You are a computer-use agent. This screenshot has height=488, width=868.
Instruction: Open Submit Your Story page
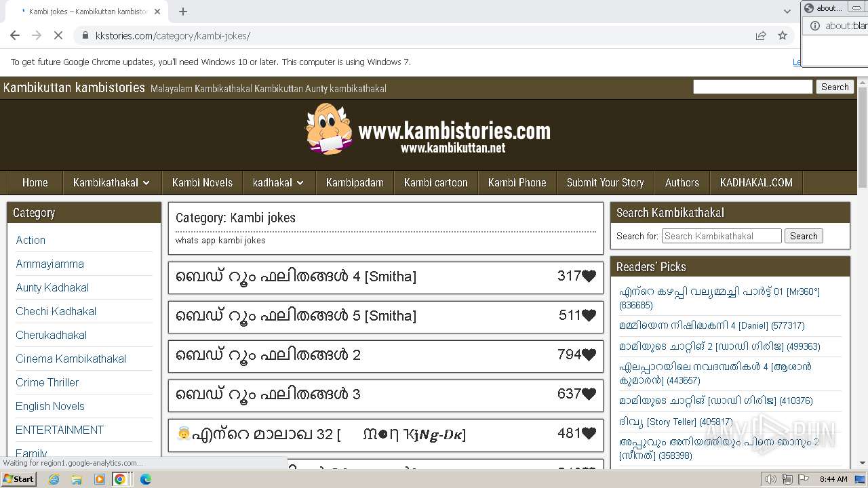605,182
